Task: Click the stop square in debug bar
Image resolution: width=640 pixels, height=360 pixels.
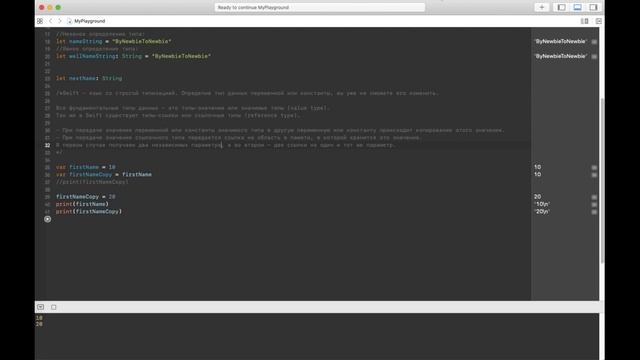Action: tap(54, 307)
